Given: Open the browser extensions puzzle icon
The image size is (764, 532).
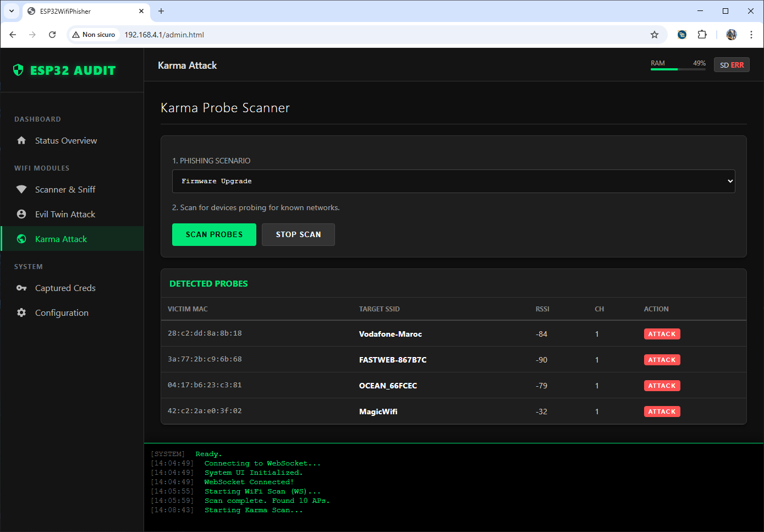Looking at the screenshot, I should (702, 35).
